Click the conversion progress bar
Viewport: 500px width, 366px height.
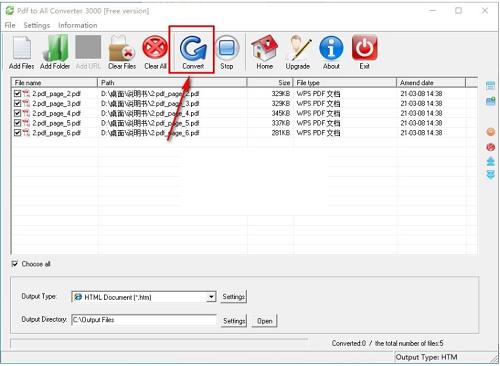[x=159, y=343]
